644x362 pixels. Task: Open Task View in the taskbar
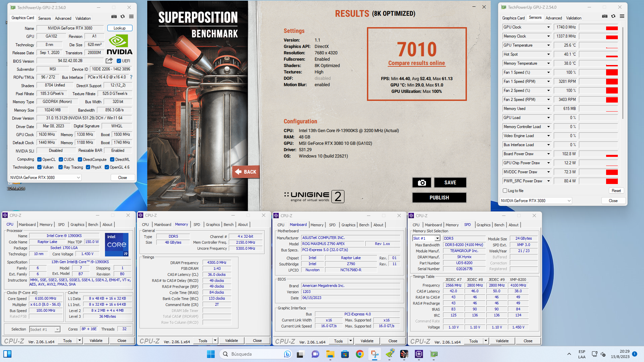[301, 354]
